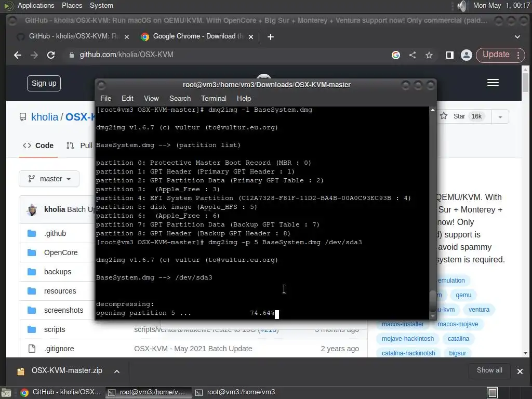The height and width of the screenshot is (399, 532).
Task: Click the terminal scrollbar thumb
Action: coord(433,301)
